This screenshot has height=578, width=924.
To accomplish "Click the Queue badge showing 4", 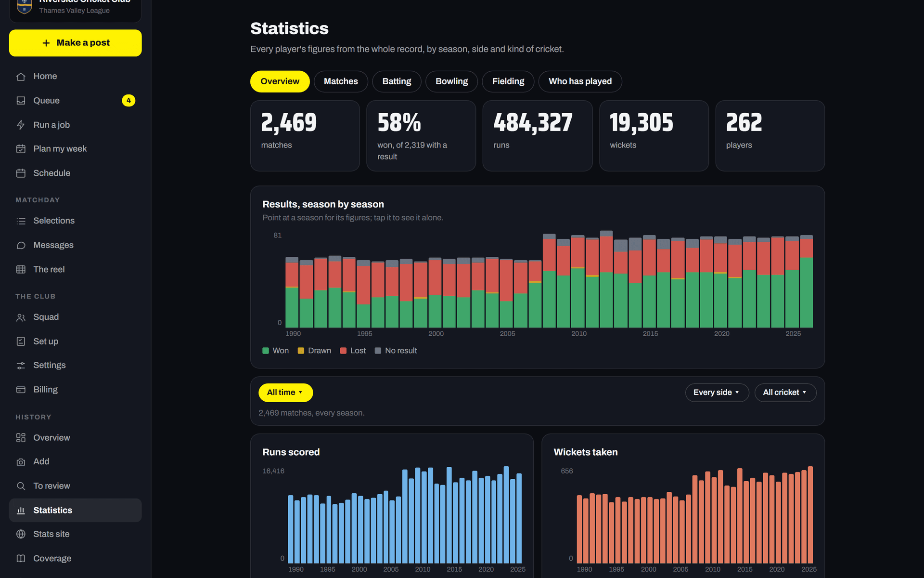I will click(128, 101).
